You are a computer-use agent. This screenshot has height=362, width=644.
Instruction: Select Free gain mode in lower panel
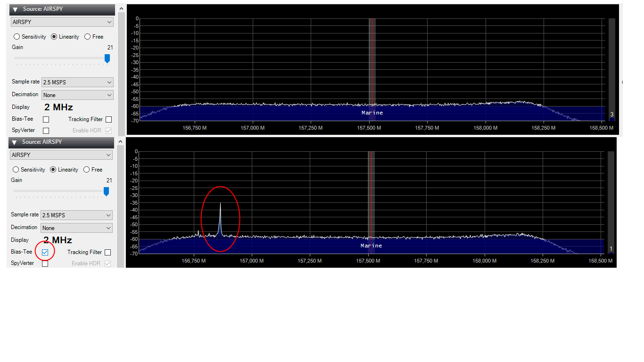click(x=86, y=170)
